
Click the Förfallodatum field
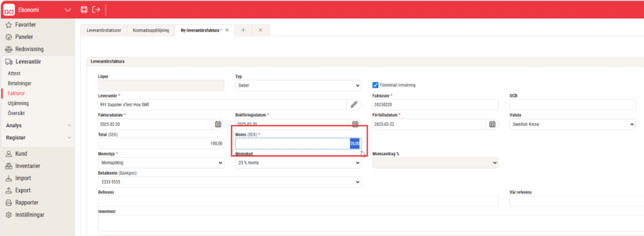[430, 124]
